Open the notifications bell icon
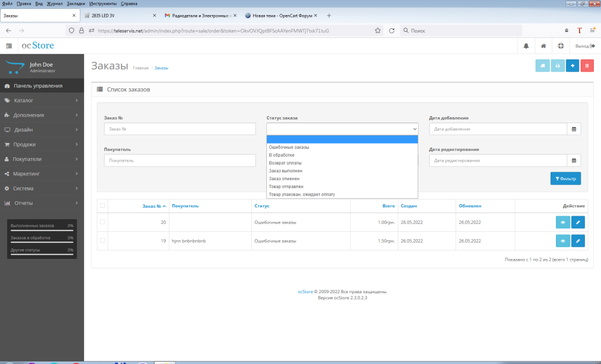The image size is (601, 364). [526, 46]
